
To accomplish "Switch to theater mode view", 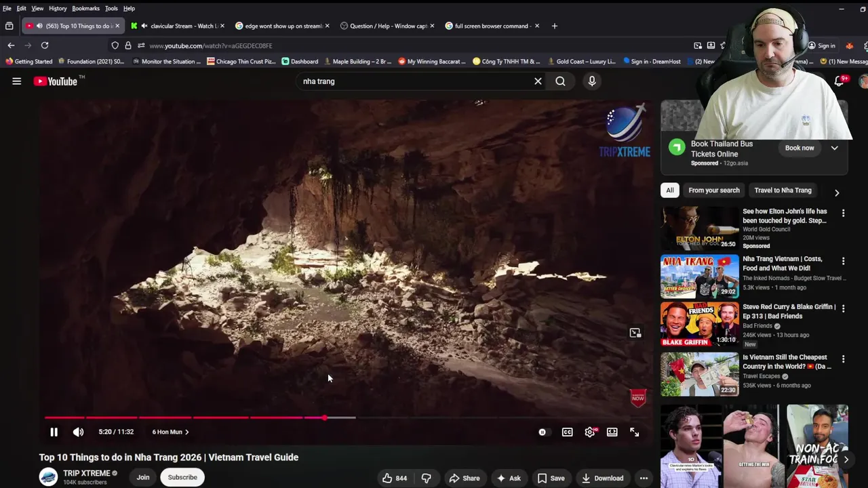I will 612,432.
